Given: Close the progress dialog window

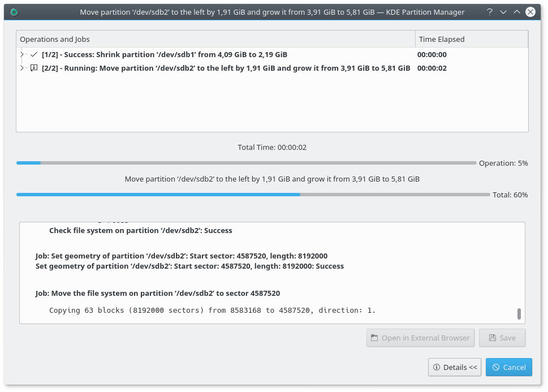Looking at the screenshot, I should pyautogui.click(x=530, y=12).
